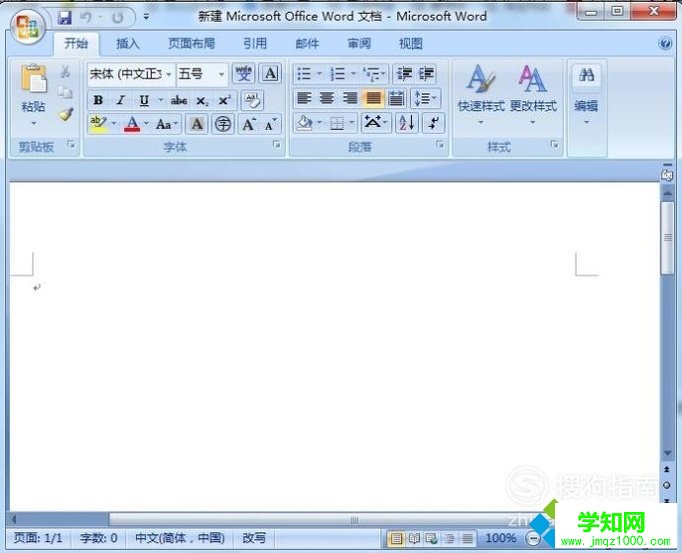Open the Office button menu
Screen dimensions: 682x553
[28, 26]
